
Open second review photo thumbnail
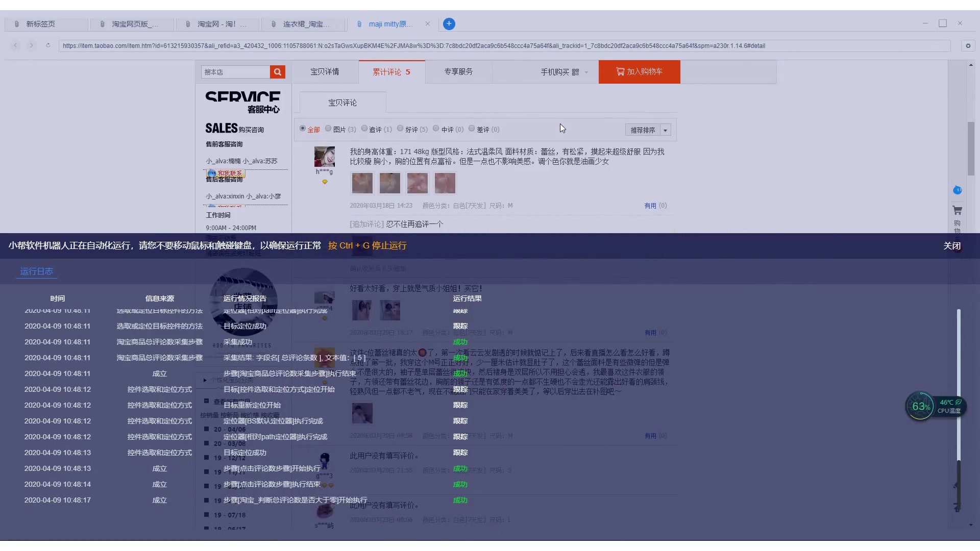(x=389, y=183)
